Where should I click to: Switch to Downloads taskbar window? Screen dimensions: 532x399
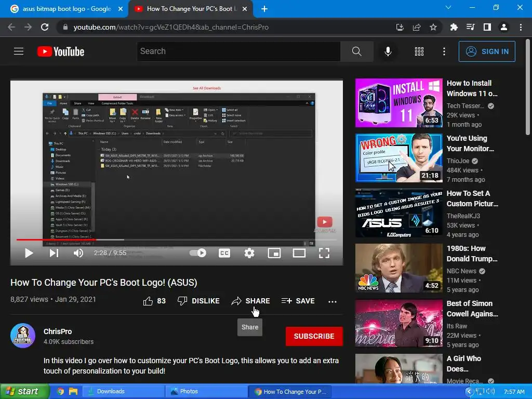point(124,392)
